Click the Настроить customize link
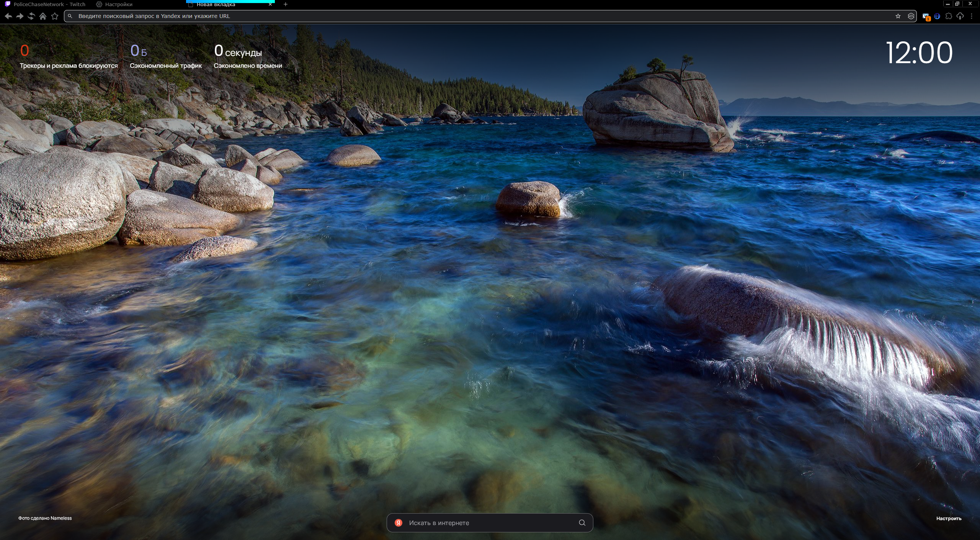980x540 pixels. pyautogui.click(x=949, y=518)
